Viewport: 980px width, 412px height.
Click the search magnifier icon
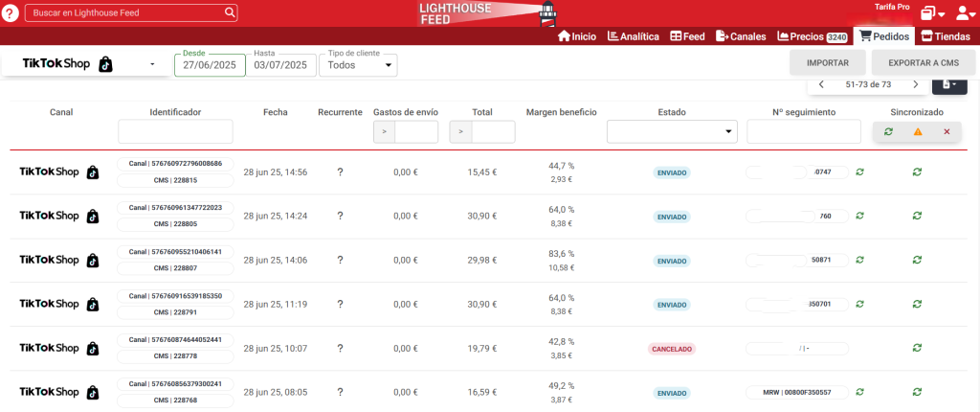230,12
